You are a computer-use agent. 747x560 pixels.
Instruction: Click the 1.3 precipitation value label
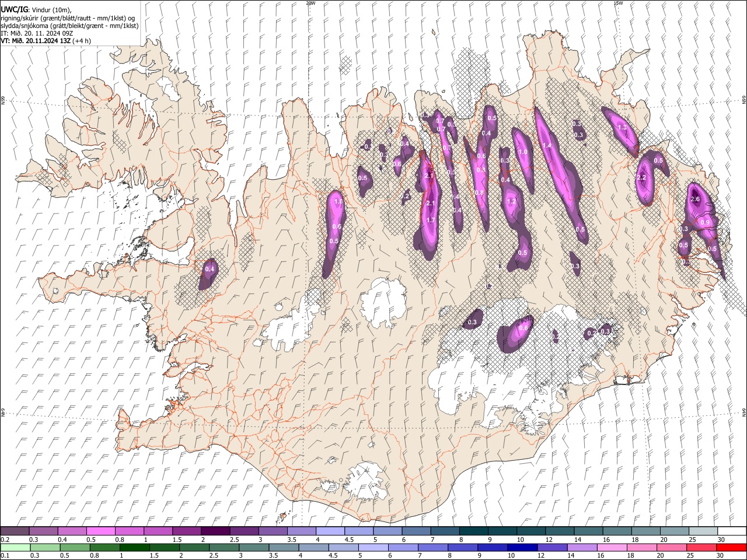(622, 128)
